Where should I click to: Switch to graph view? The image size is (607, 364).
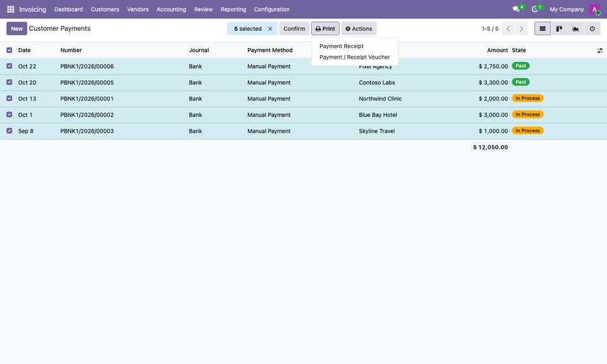click(575, 28)
